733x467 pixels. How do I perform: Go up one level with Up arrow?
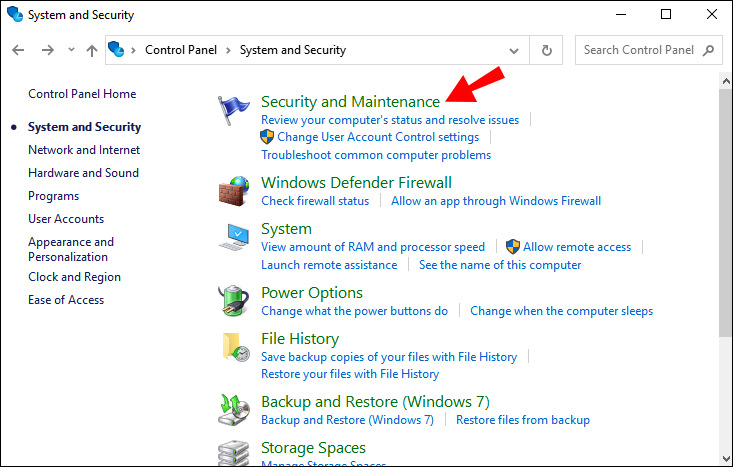[92, 50]
